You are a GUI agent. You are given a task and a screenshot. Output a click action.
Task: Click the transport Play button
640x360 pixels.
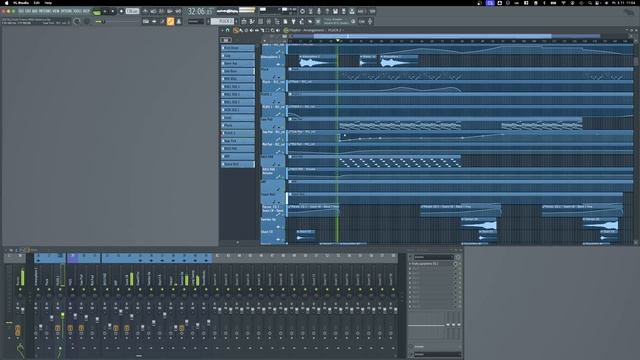tap(105, 11)
